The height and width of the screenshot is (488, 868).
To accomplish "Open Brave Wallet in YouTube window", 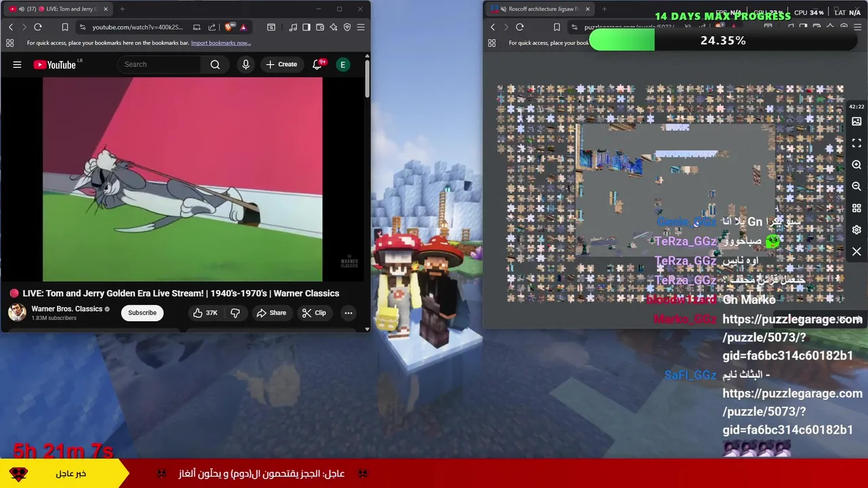I will pyautogui.click(x=320, y=27).
